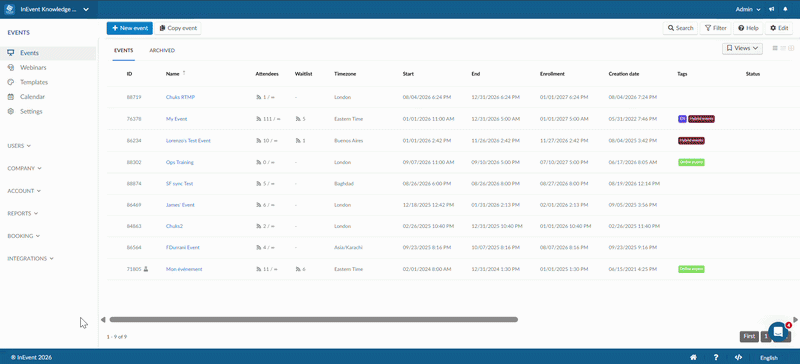Sort by the Creation date column header
Screen dimensions: 800x364
[624, 74]
